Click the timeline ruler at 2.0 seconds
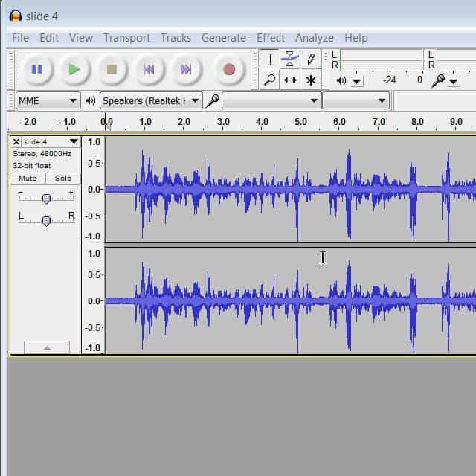This screenshot has width=476, height=476. click(184, 122)
